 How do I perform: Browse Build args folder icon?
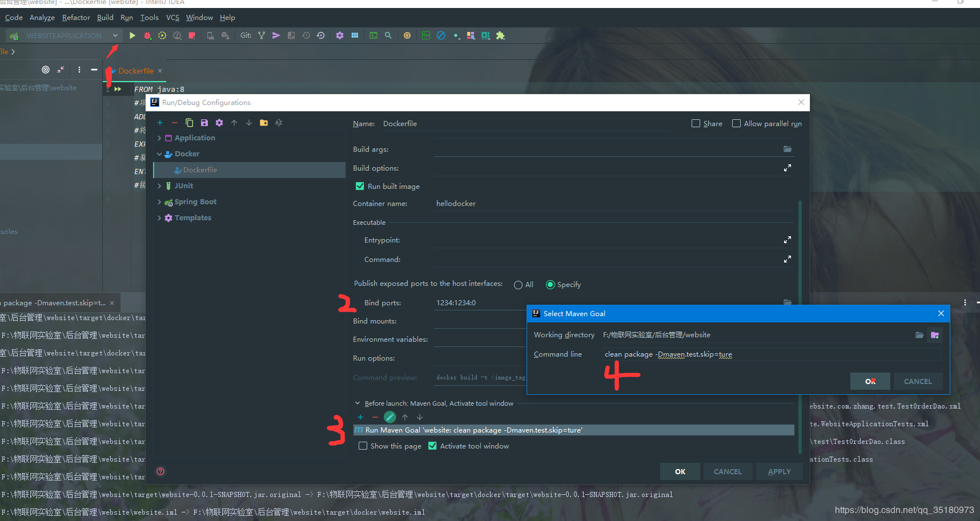(x=788, y=149)
